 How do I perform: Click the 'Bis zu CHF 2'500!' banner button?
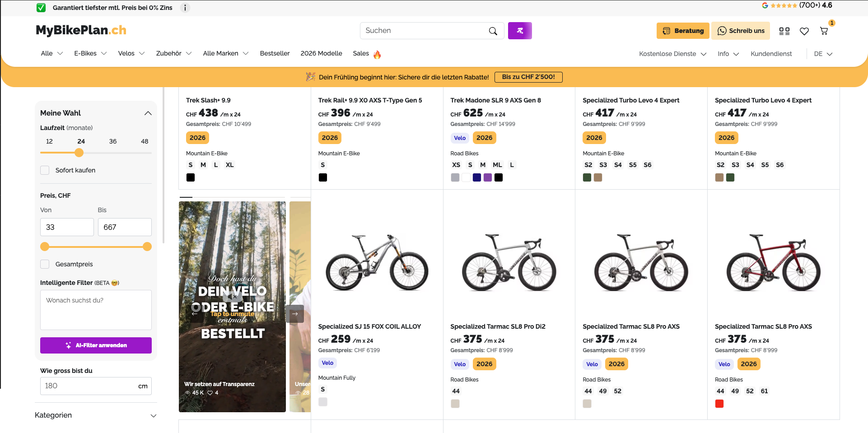528,77
